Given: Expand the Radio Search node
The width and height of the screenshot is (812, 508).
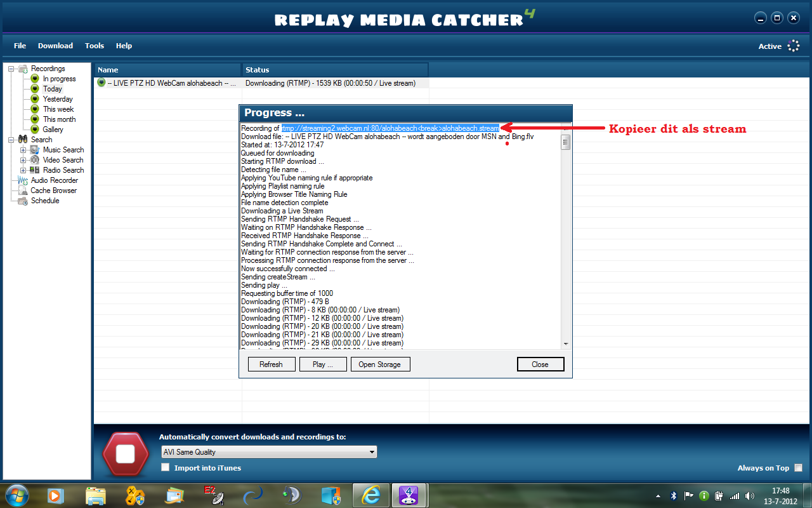Looking at the screenshot, I should coord(23,170).
